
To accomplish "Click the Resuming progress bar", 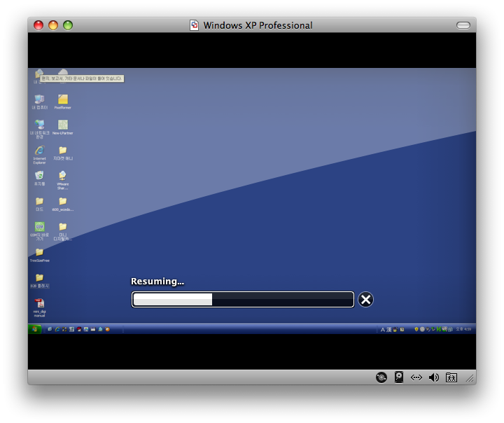I will point(243,300).
